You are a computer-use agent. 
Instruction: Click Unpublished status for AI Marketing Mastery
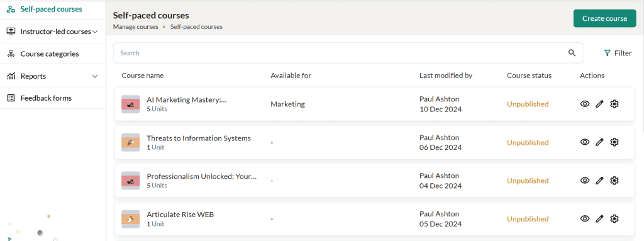pyautogui.click(x=528, y=104)
